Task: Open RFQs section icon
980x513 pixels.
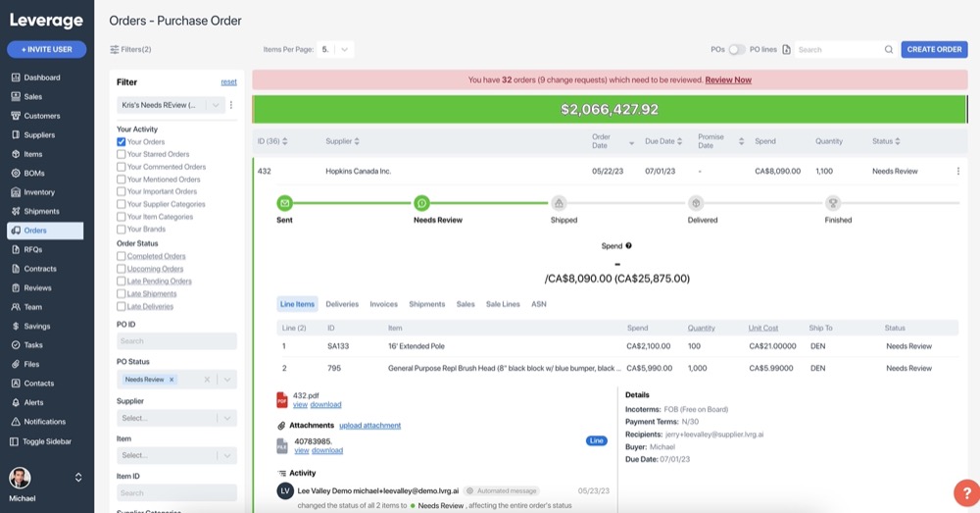Action: [x=16, y=249]
